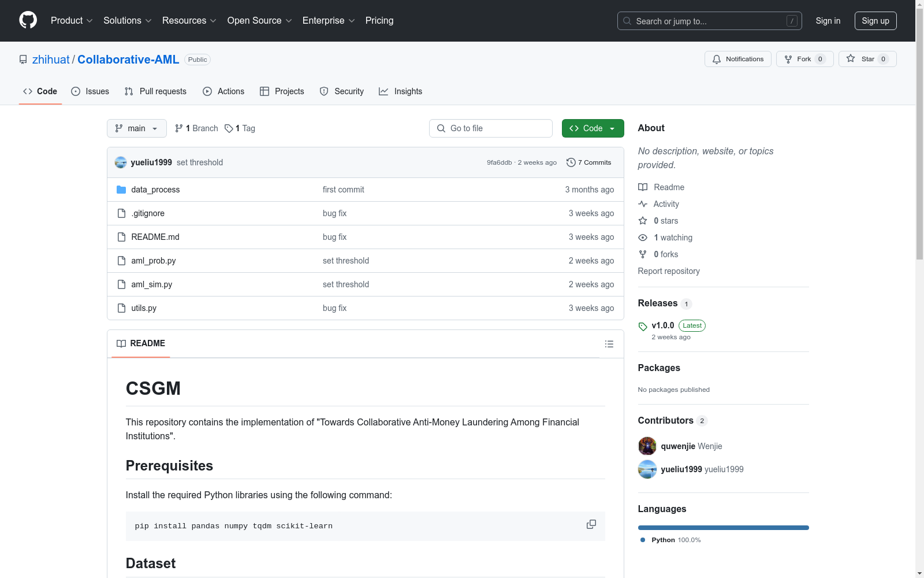Click the Sign in link
Viewport: 924px width, 578px height.
pyautogui.click(x=828, y=21)
